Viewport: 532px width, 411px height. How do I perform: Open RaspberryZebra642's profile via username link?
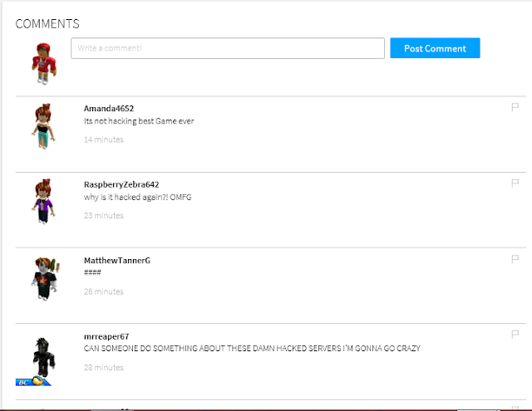click(x=121, y=184)
